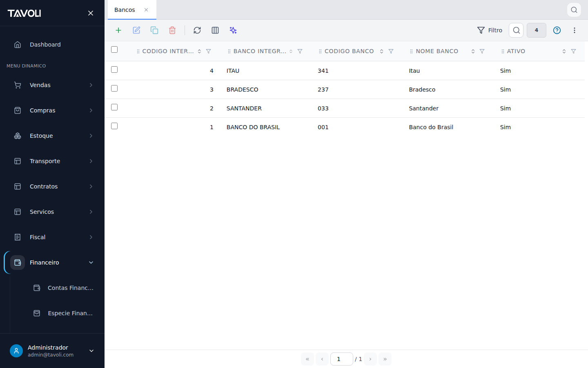
Task: Go to the first page button
Action: (307, 359)
